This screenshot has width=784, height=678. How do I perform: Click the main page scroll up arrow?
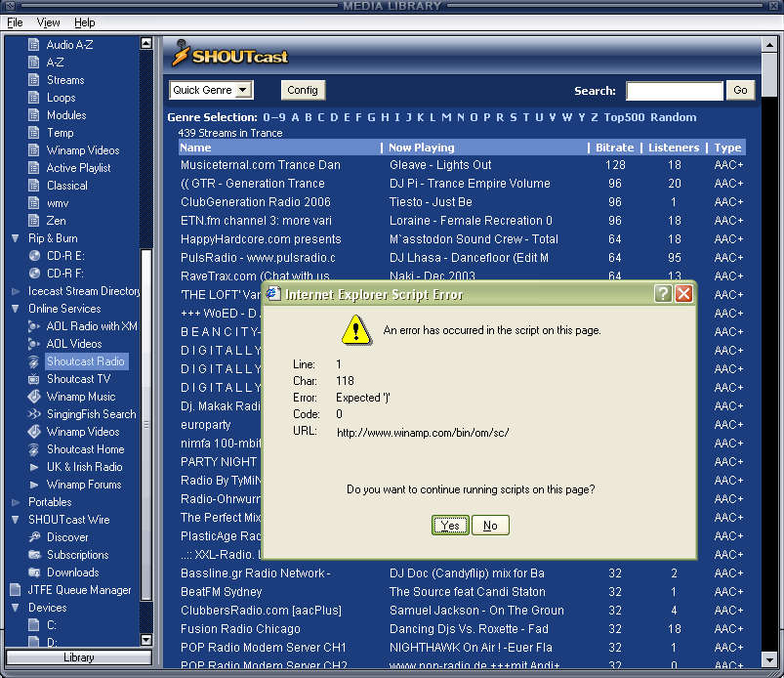click(x=769, y=45)
